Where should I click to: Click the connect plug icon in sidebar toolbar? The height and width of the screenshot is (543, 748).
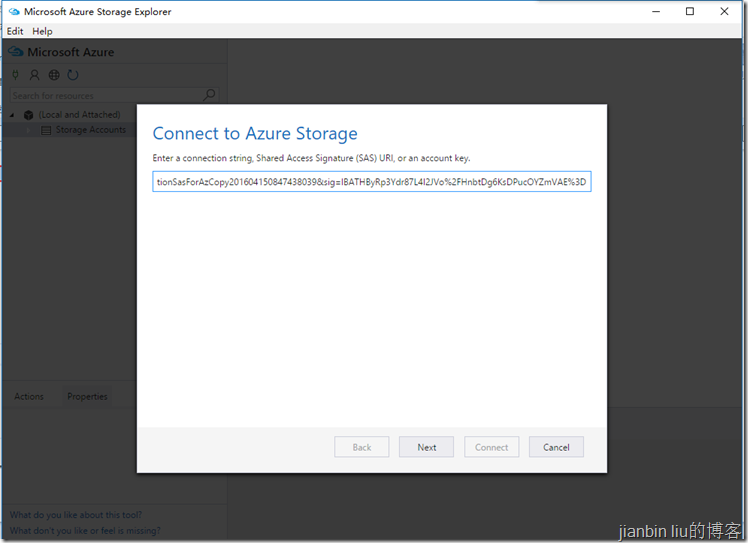(x=16, y=75)
